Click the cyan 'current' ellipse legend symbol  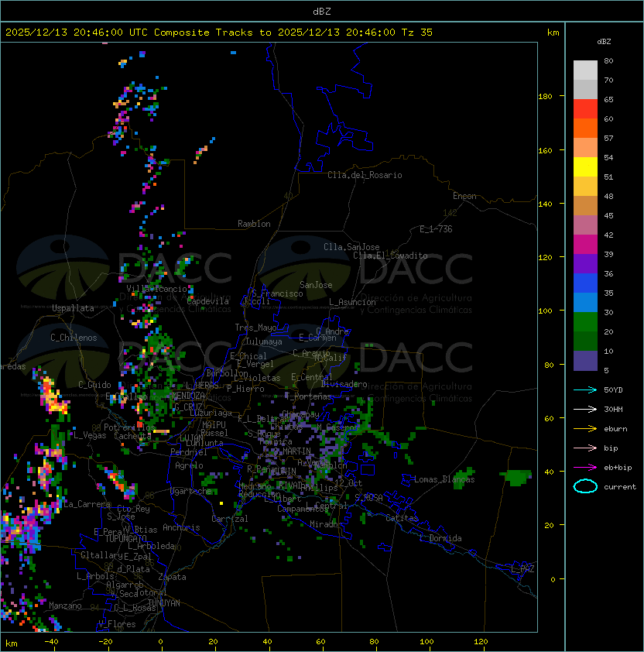coord(585,486)
